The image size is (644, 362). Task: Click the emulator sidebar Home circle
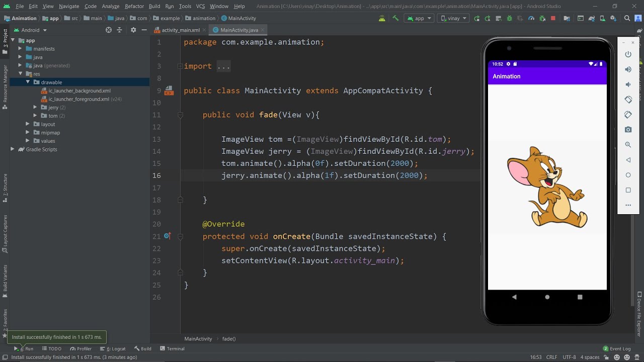pos(628,175)
